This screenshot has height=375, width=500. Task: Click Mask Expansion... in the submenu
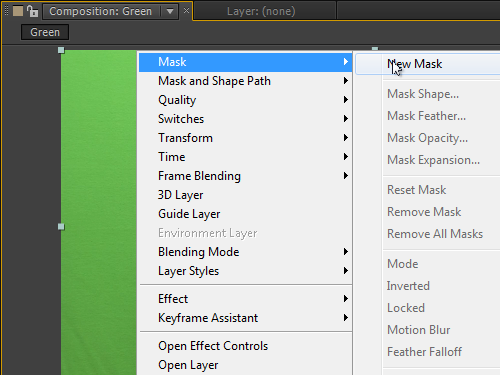[x=433, y=160]
